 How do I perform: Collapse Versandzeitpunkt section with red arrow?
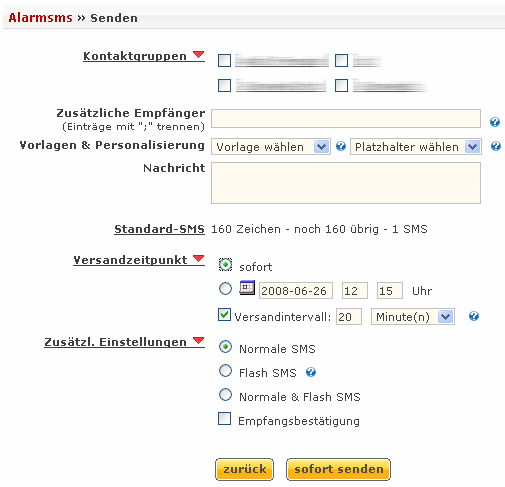click(199, 259)
